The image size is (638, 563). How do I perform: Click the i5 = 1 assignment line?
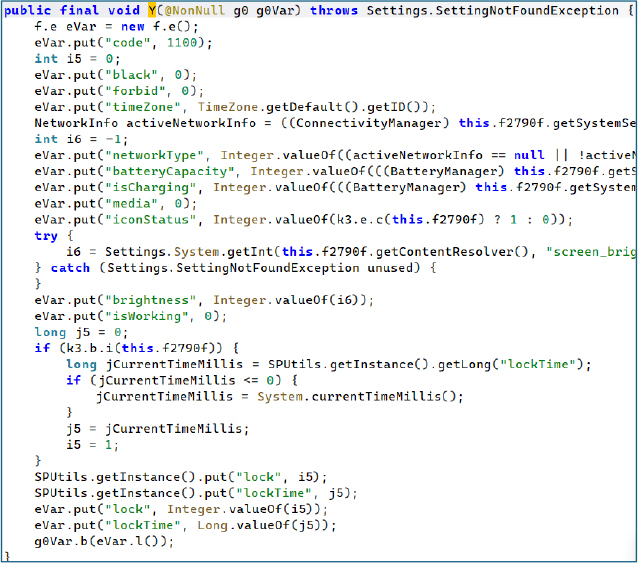click(87, 444)
